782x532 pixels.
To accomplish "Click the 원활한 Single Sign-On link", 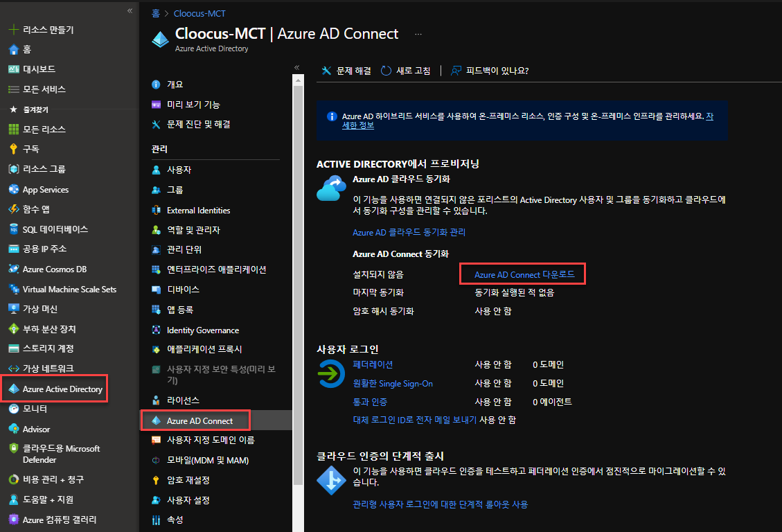I will 393,384.
